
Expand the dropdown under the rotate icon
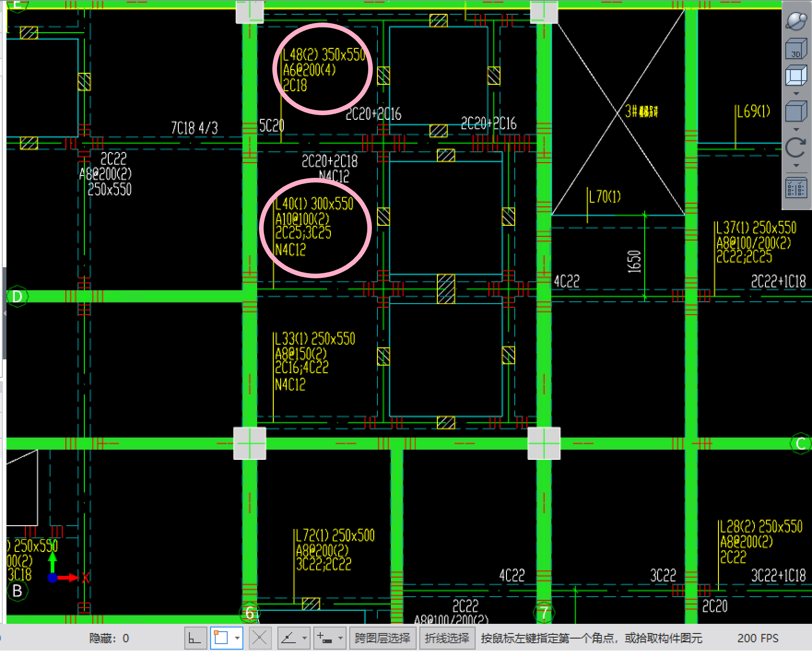point(796,165)
